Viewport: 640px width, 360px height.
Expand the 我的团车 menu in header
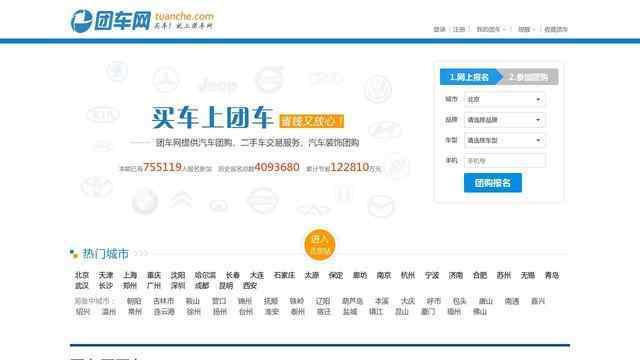tap(491, 29)
